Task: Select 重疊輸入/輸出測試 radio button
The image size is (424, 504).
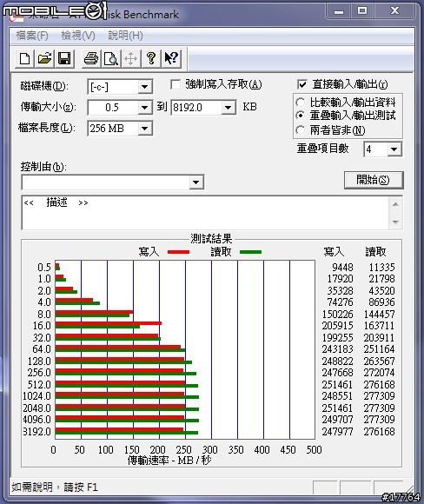Action: click(x=300, y=116)
